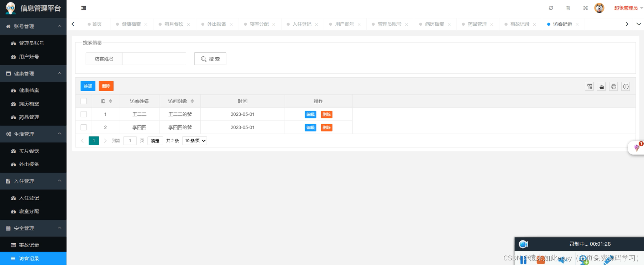Delete the 李四四 row with 删除

(326, 128)
